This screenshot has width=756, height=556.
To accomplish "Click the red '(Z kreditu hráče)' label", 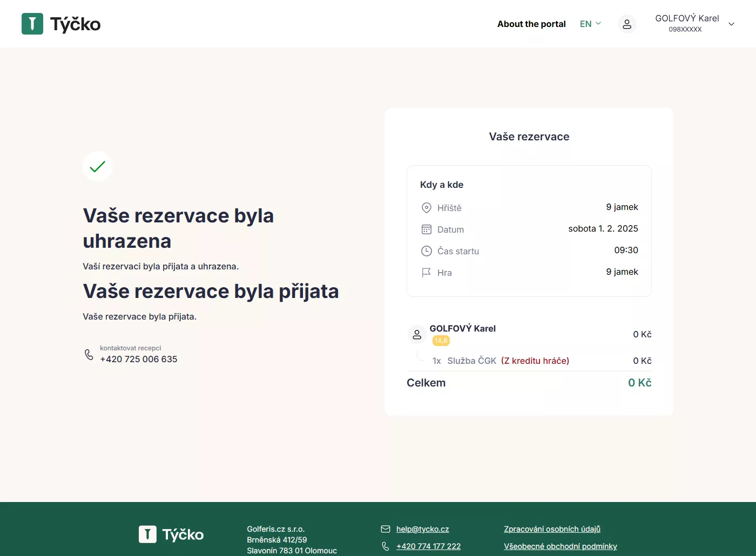I will 535,361.
